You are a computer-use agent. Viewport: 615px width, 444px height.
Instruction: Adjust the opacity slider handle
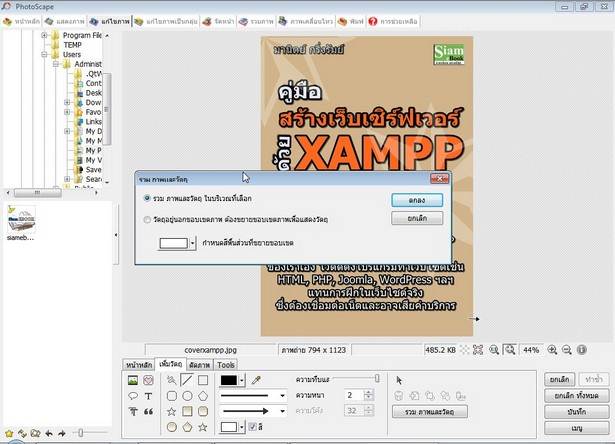click(377, 378)
